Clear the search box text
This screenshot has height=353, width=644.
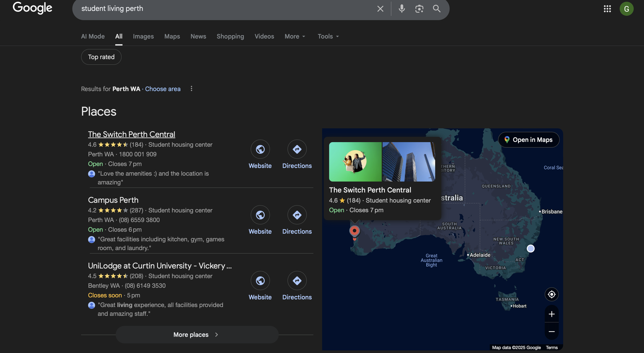[380, 9]
